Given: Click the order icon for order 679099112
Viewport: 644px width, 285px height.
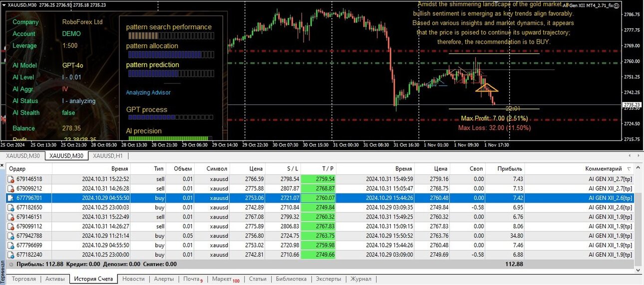Looking at the screenshot, I should pyautogui.click(x=11, y=226).
